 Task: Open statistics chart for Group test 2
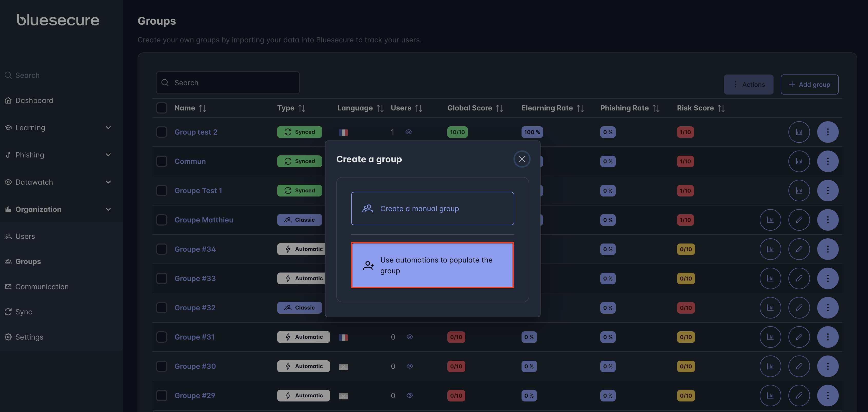coord(799,132)
